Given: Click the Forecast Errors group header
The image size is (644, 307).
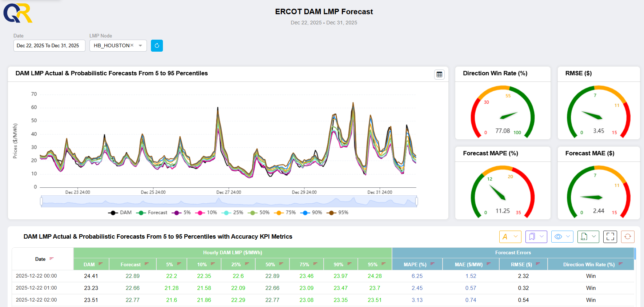Looking at the screenshot, I should (513, 252).
